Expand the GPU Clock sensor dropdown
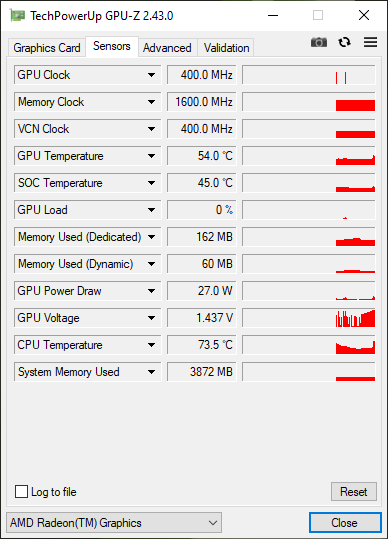The height and width of the screenshot is (539, 388). 151,75
